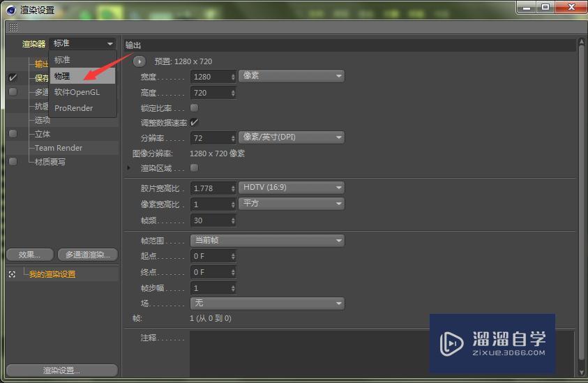Click the preset arrow button beside 预置
The width and height of the screenshot is (588, 383).
tap(139, 61)
